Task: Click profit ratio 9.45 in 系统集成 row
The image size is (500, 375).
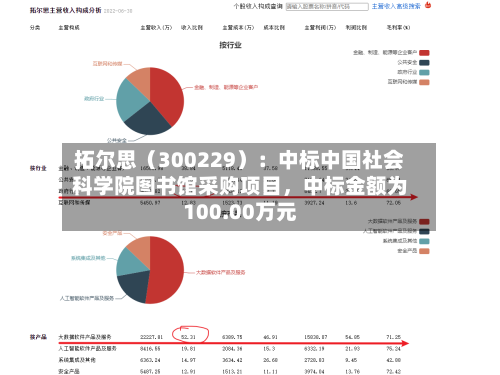Action: pos(351,360)
